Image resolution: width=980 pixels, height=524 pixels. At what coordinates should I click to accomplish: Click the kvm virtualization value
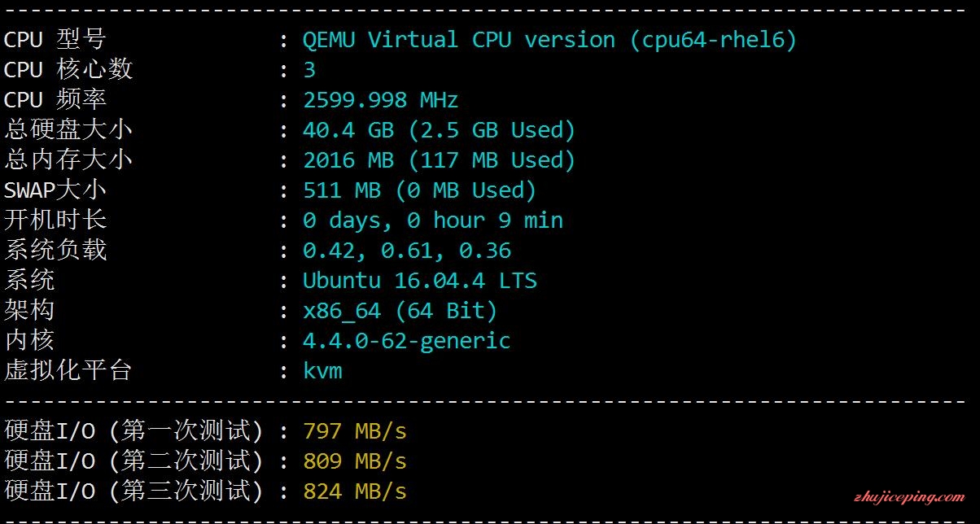tap(322, 371)
